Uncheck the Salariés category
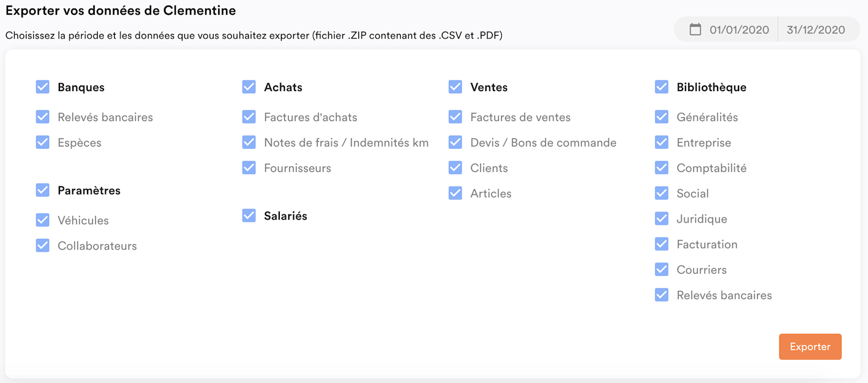 tap(249, 216)
